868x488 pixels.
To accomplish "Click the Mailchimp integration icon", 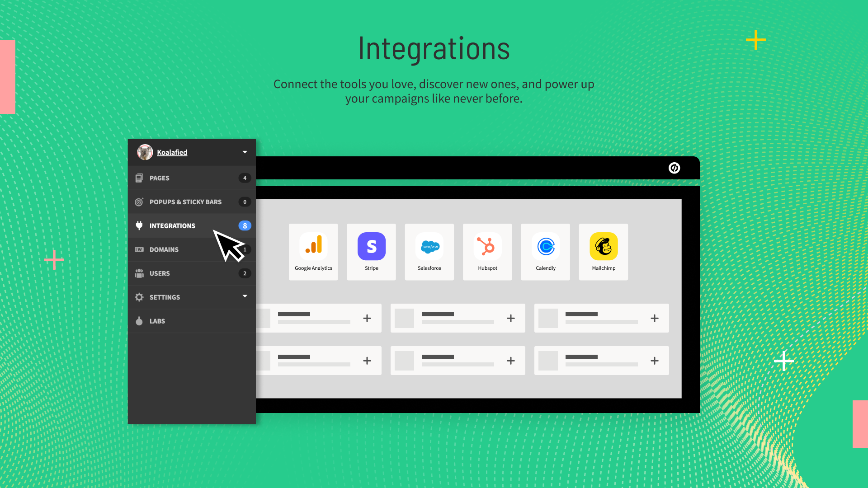I will pos(604,246).
